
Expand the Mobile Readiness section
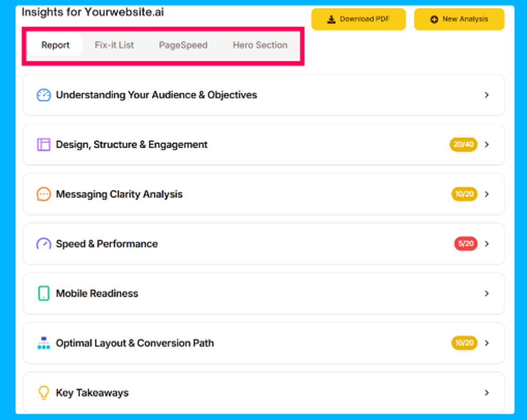(x=486, y=294)
